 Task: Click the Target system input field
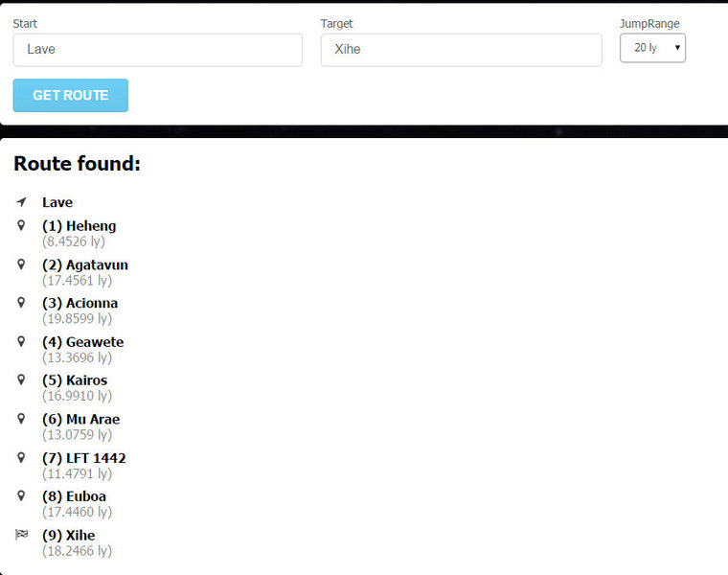coord(461,50)
